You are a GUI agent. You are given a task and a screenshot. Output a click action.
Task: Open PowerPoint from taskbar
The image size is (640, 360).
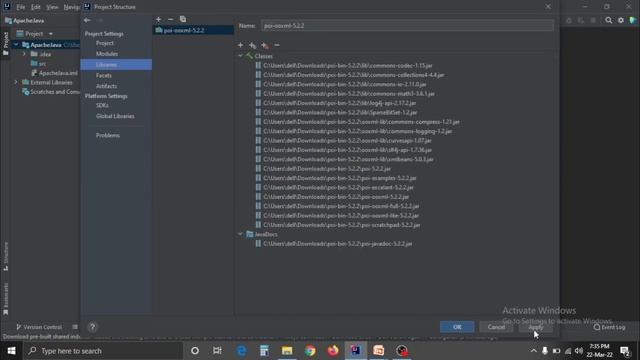[379, 351]
